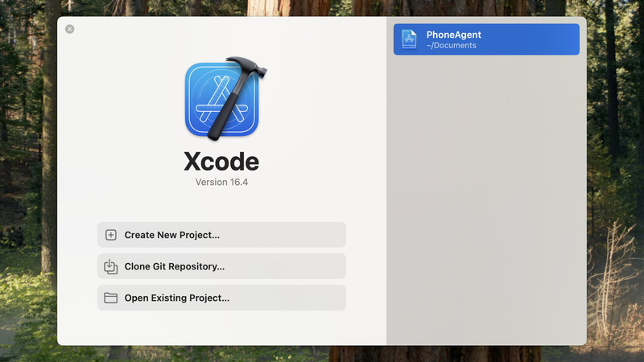Click the Version 16.4 label
This screenshot has width=644, height=362.
pos(222,183)
